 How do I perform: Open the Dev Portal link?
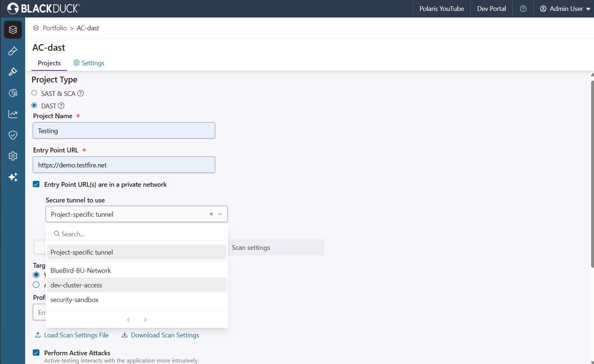(x=492, y=9)
